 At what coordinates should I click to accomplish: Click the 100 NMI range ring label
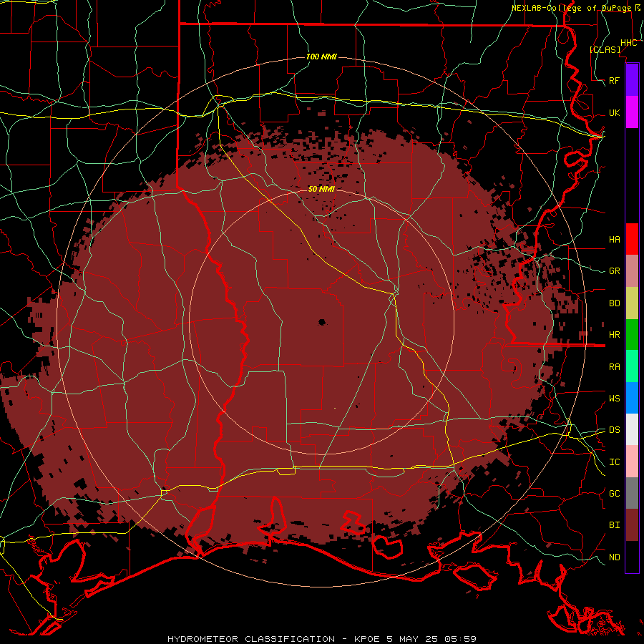click(x=321, y=57)
